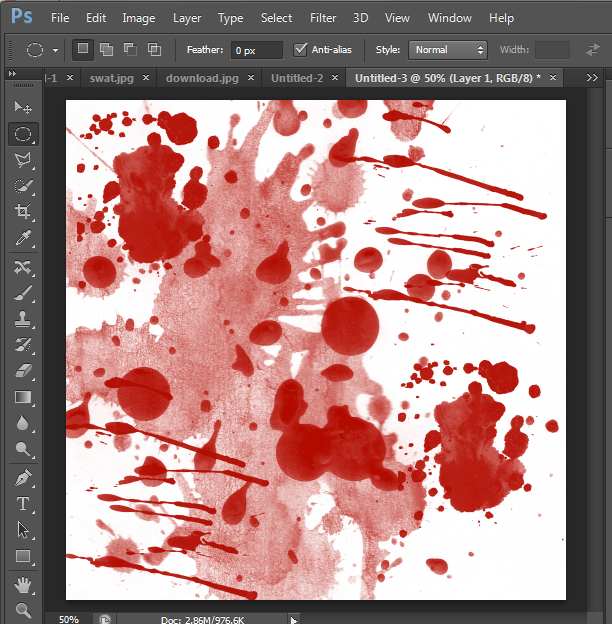Select the Polygonal Lasso tool

point(22,159)
